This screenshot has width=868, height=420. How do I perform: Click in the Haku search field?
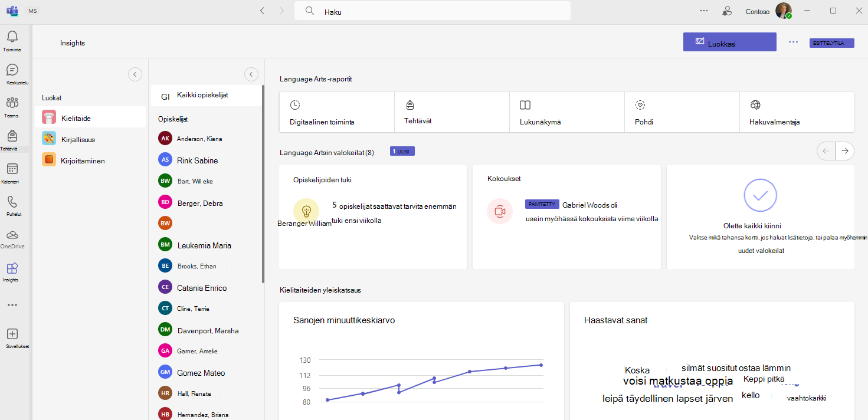tap(433, 11)
